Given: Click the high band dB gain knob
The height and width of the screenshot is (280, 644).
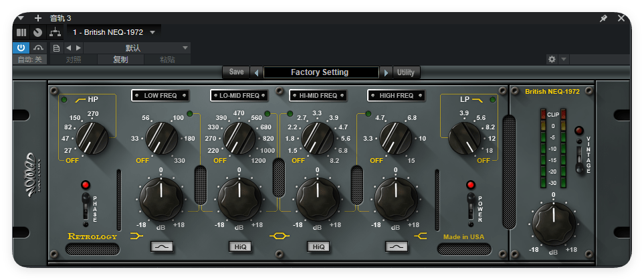Looking at the screenshot, I should pyautogui.click(x=396, y=200).
